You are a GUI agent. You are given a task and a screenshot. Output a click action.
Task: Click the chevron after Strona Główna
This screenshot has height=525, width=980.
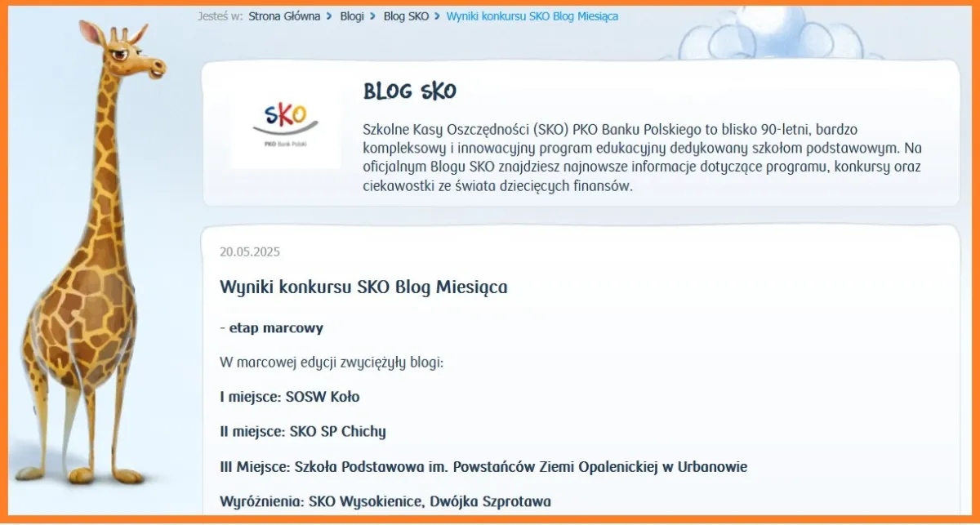click(329, 16)
